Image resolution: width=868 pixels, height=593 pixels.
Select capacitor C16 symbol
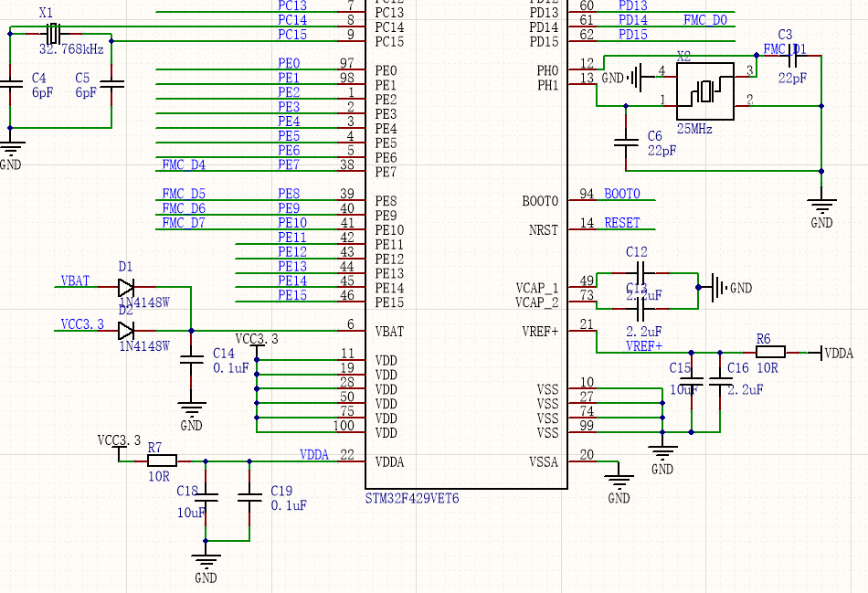click(x=720, y=381)
